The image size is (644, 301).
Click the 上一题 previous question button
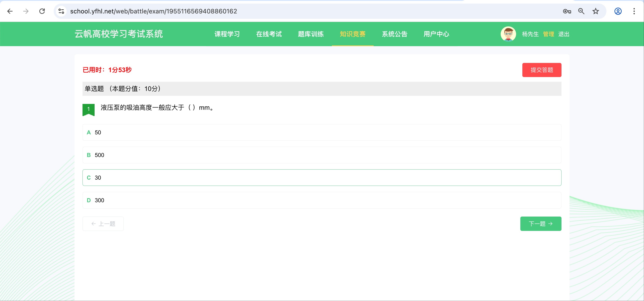(103, 224)
